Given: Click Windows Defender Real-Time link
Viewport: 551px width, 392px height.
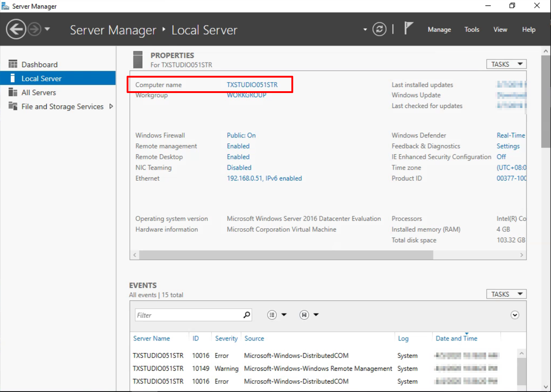Looking at the screenshot, I should click(511, 135).
